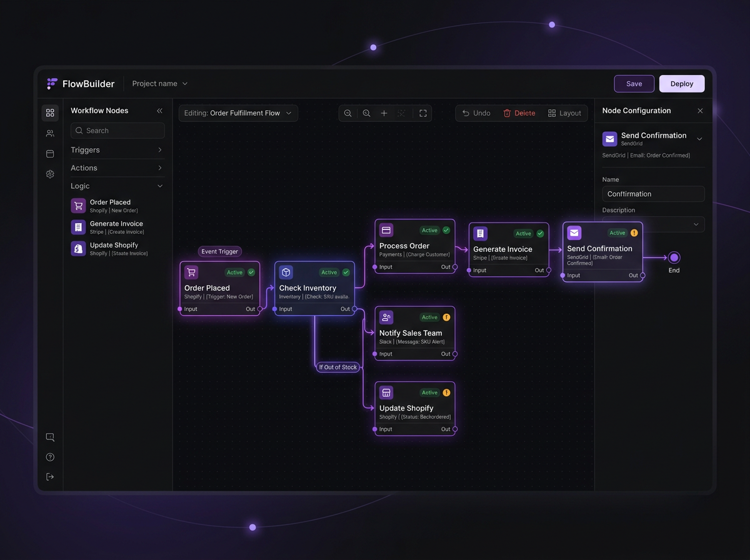Open the settings gear sidebar icon
The width and height of the screenshot is (750, 560).
click(50, 174)
